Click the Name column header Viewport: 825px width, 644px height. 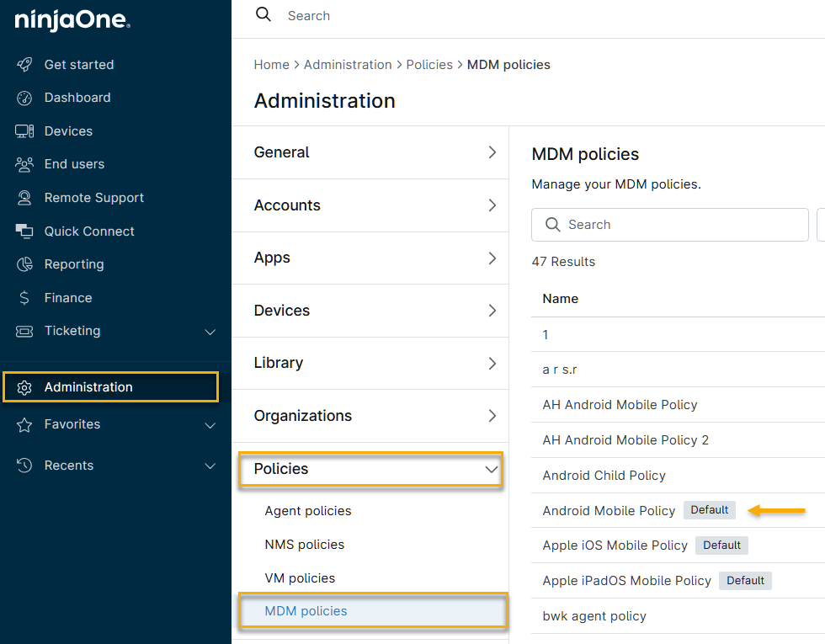(x=560, y=299)
